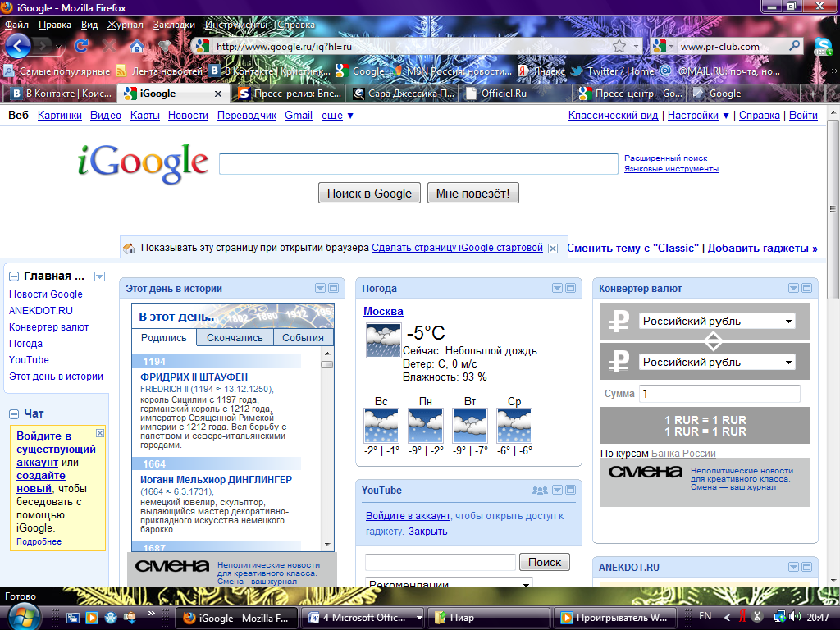Click the Yandex icon in the system tray
Screen dimensions: 840x630
[x=742, y=617]
